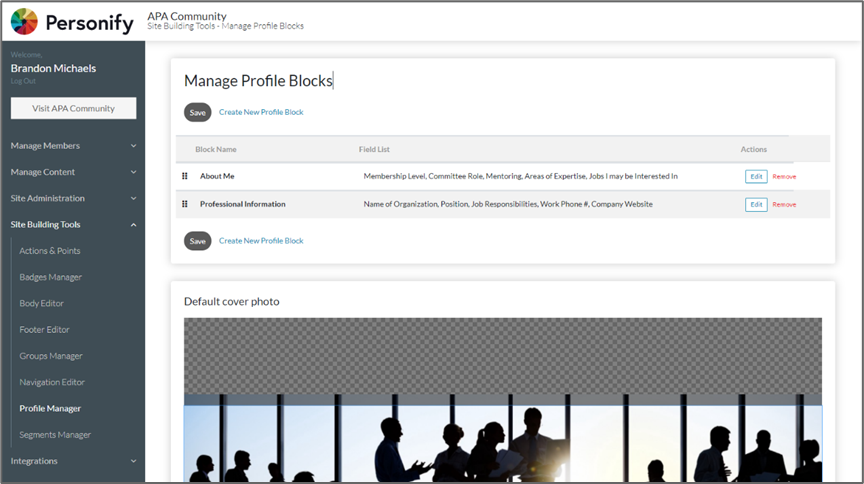
Task: Remove the Professional Information block
Action: pos(784,204)
